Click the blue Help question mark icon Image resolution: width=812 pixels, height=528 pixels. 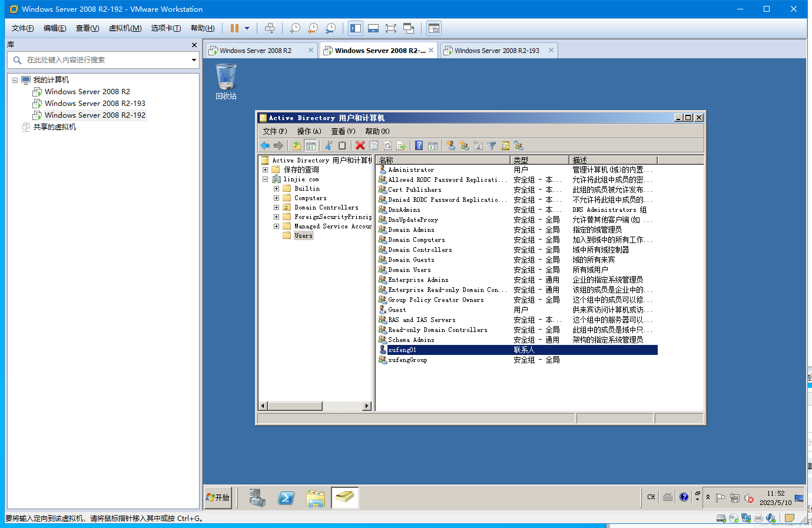click(x=419, y=145)
